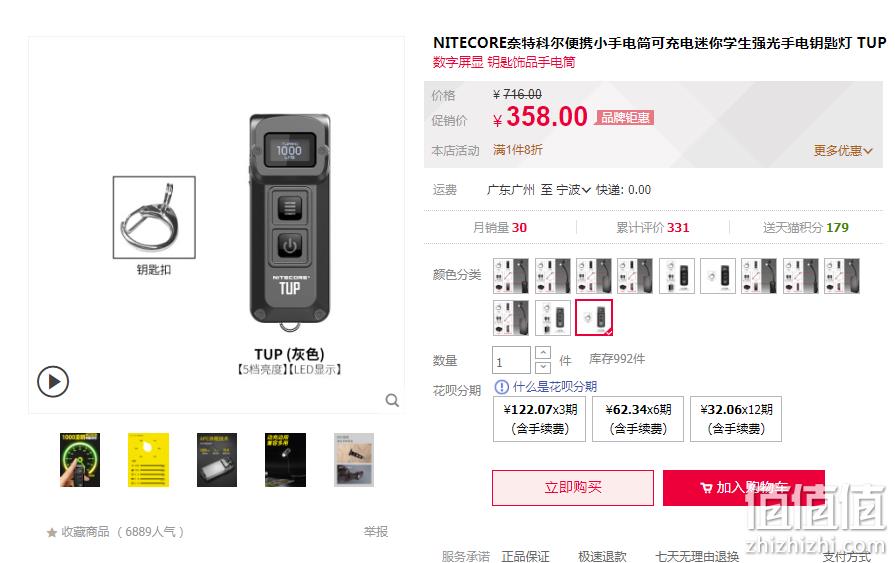Click 月销量 30 monthly sales item
This screenshot has width=895, height=563.
(499, 228)
